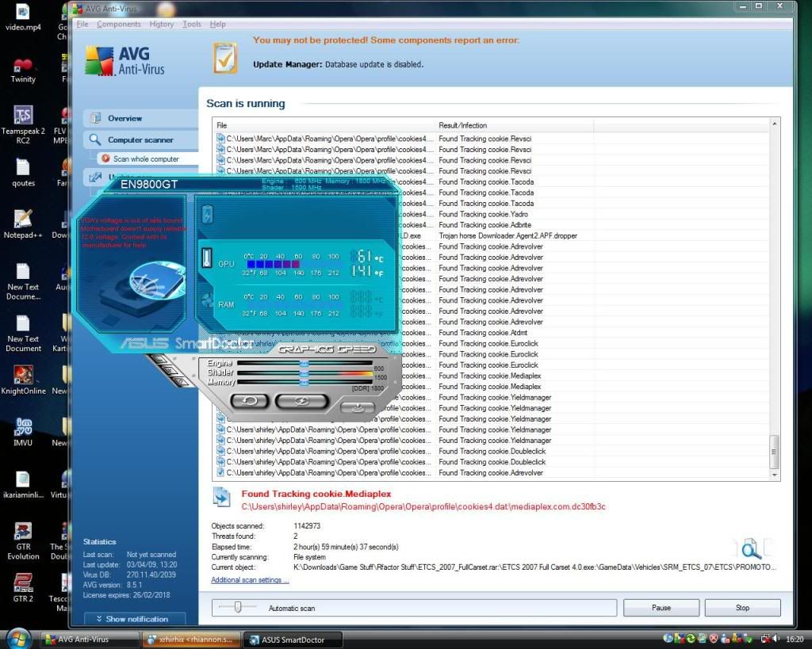Open the Components menu
The height and width of the screenshot is (649, 812).
click(x=119, y=24)
